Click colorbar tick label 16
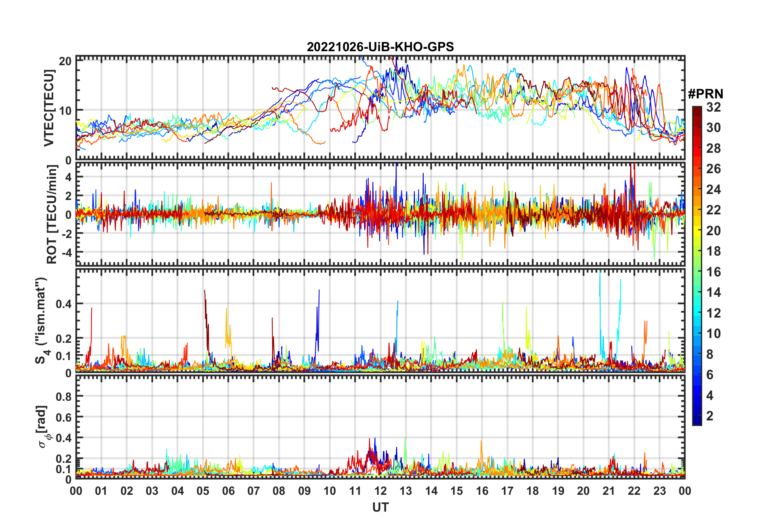 point(713,272)
